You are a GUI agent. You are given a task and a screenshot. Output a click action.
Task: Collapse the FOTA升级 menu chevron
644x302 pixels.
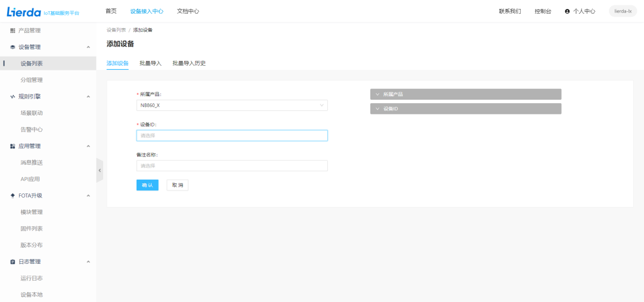coord(88,196)
